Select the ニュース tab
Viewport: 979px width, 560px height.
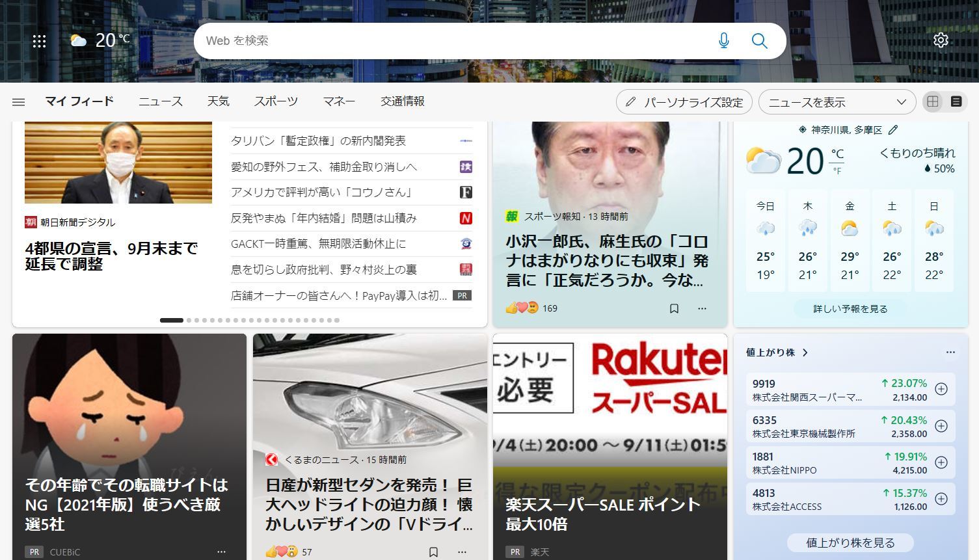coord(161,101)
